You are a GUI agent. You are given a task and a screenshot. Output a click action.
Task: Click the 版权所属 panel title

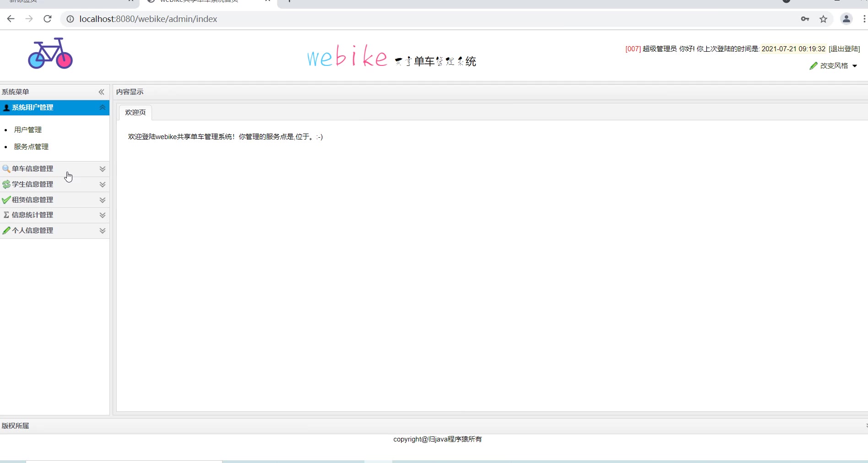[15, 426]
